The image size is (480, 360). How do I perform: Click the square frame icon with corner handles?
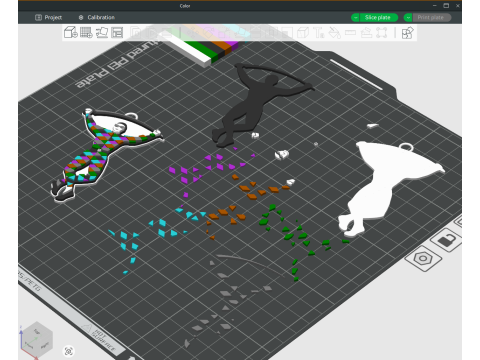(382, 33)
